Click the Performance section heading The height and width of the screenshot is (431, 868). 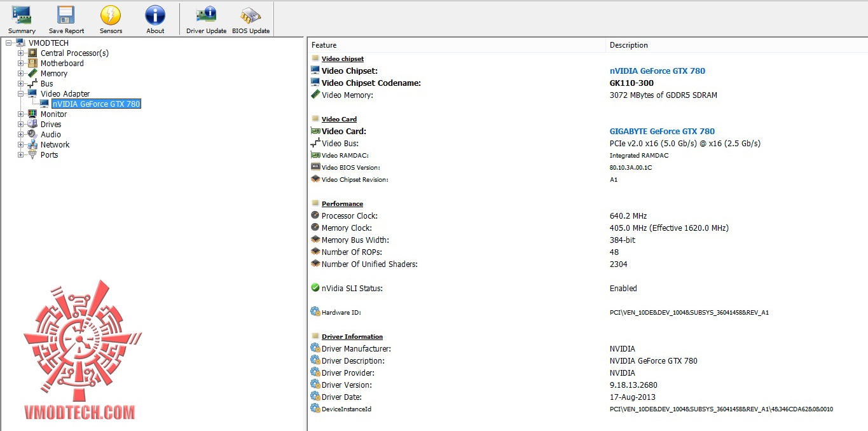(342, 203)
